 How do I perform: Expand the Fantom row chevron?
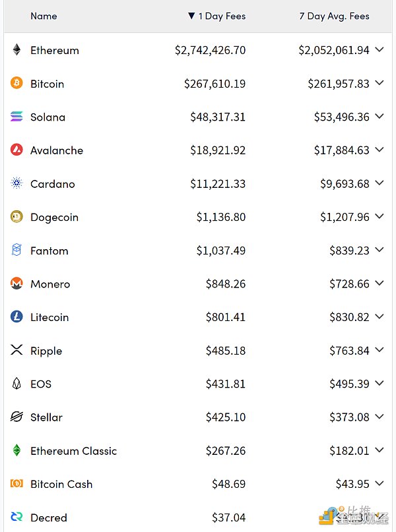click(x=379, y=250)
